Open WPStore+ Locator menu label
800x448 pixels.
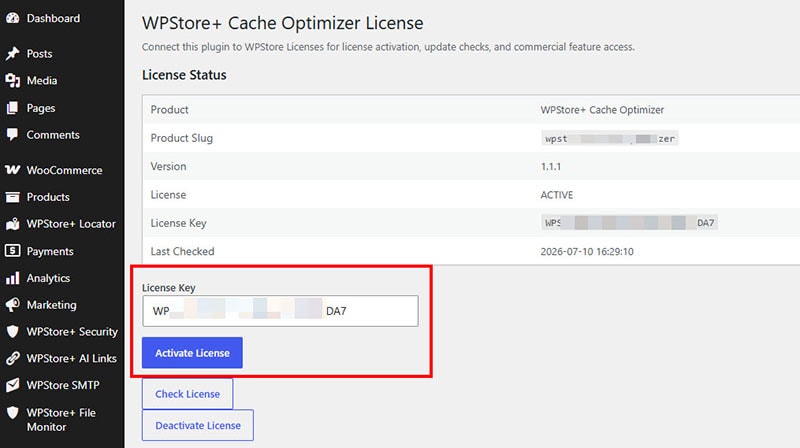pyautogui.click(x=71, y=224)
